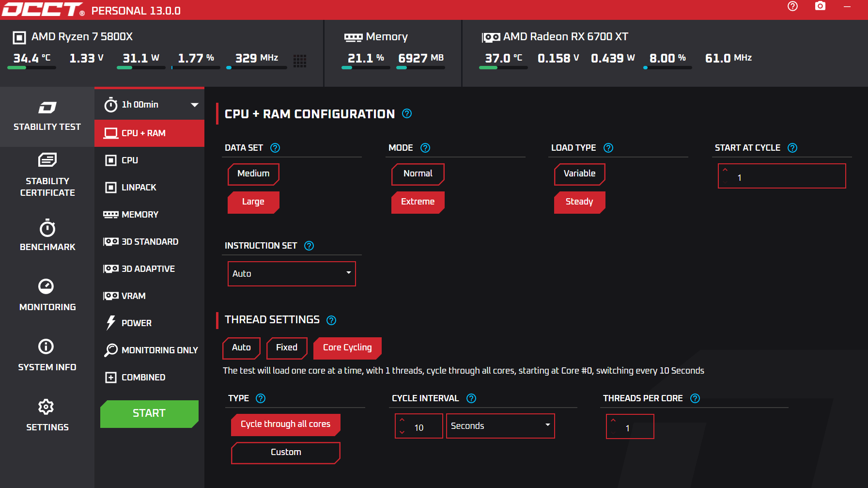Show Start At Cycle help tooltip
Screen dimensions: 868x488
pyautogui.click(x=792, y=148)
